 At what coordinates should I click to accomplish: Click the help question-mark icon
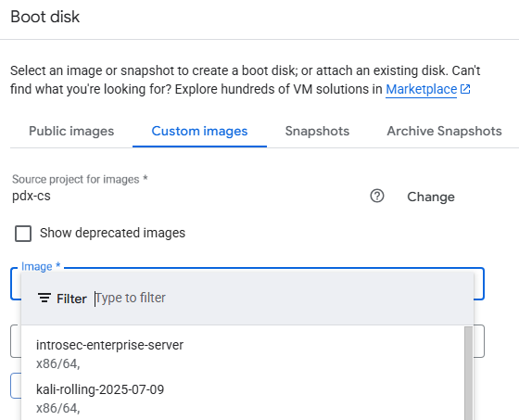pos(377,196)
